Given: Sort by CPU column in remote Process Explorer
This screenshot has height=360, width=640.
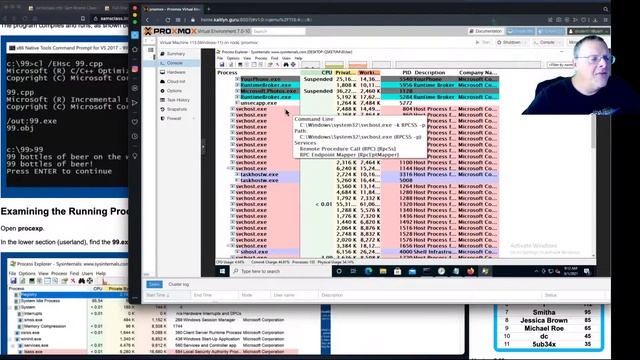Looking at the screenshot, I should pyautogui.click(x=317, y=73).
